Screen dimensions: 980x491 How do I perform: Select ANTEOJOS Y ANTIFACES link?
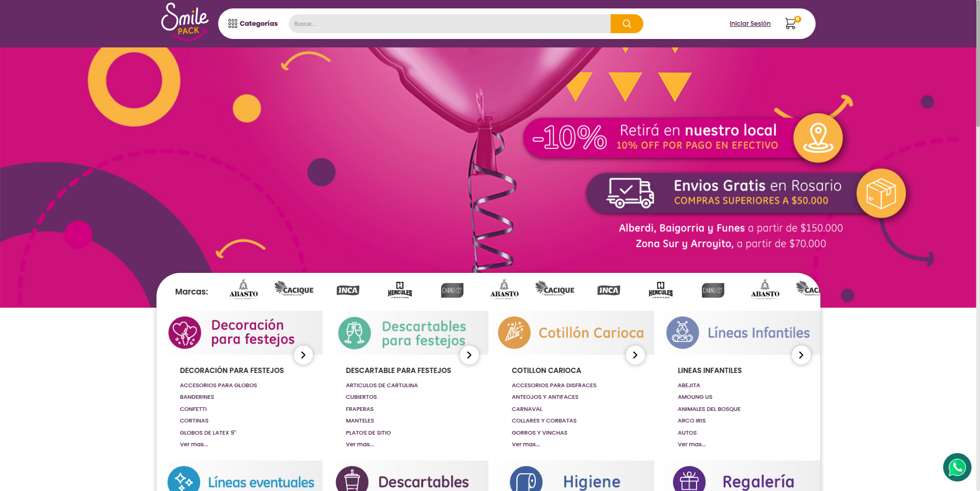click(x=545, y=397)
